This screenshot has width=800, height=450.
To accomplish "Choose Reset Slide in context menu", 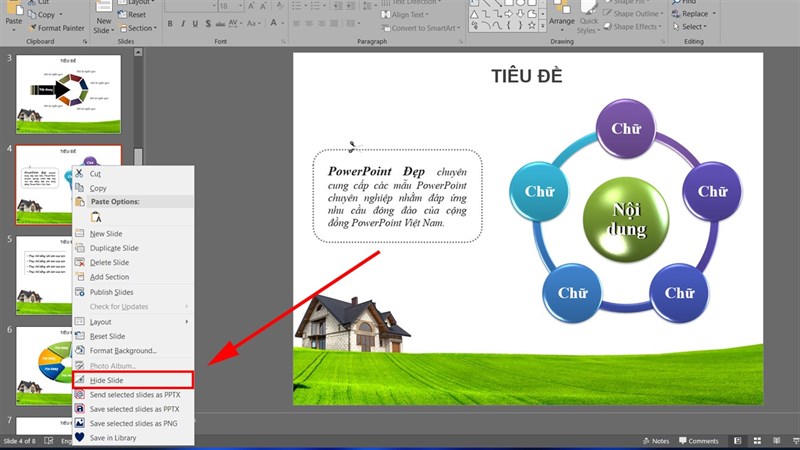I will pos(133,336).
